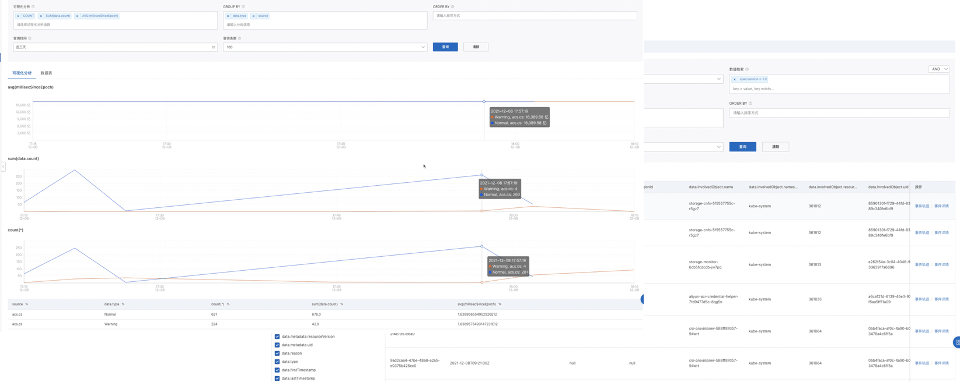This screenshot has height=382, width=960.
Task: Click help icon next to aggregation label
Action: pyautogui.click(x=33, y=6)
